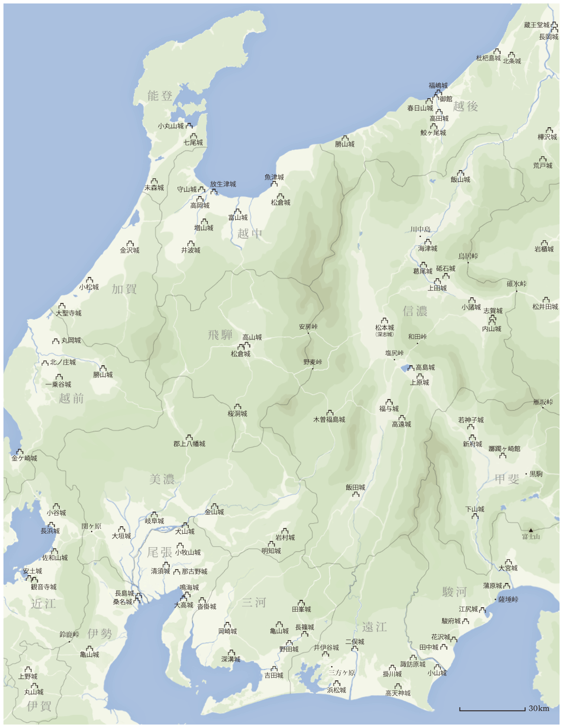Click the 飛騨 province label
Screen dimensions: 563x728
221,335
